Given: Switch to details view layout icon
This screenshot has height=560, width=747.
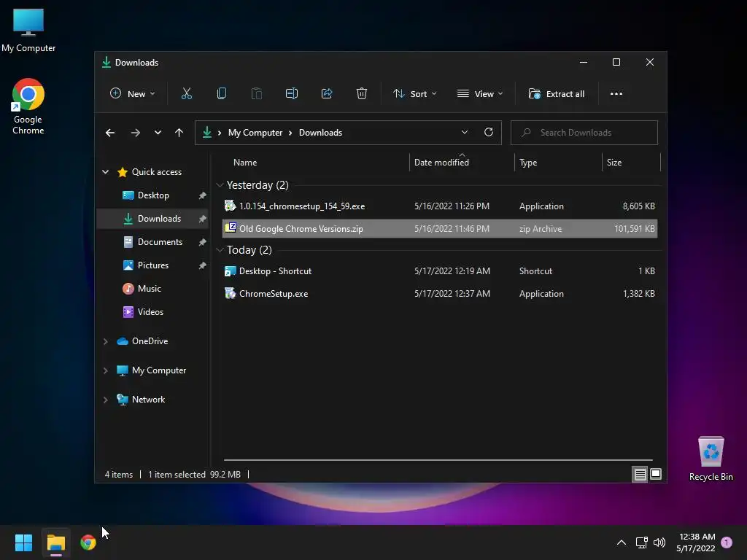Looking at the screenshot, I should [640, 474].
